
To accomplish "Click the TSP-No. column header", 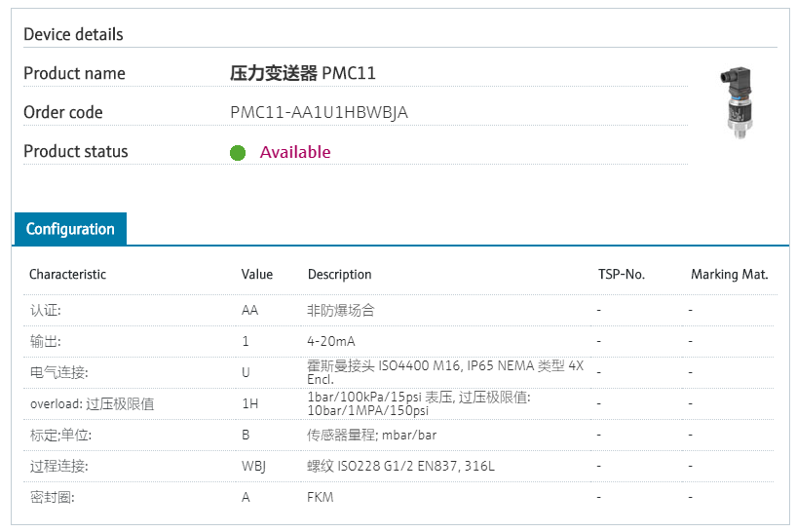I will point(622,274).
